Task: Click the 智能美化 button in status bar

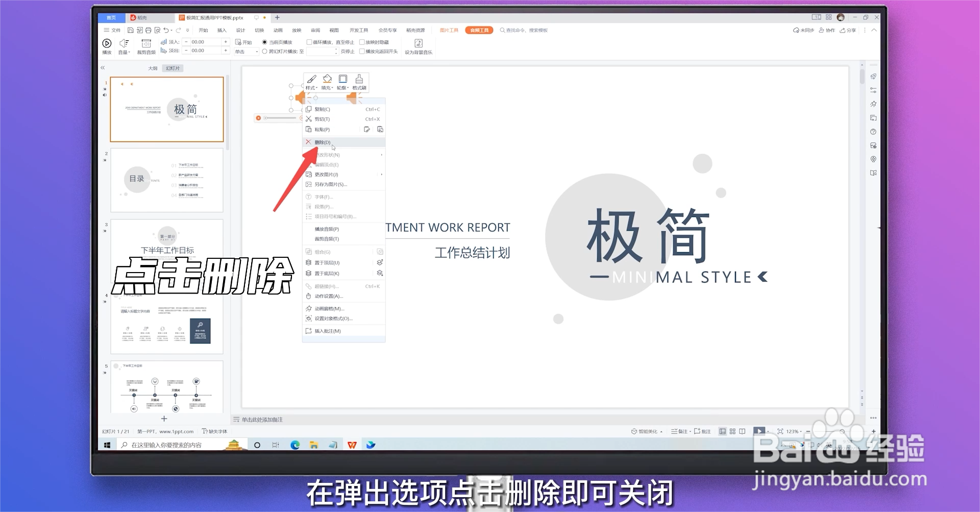Action: point(647,431)
